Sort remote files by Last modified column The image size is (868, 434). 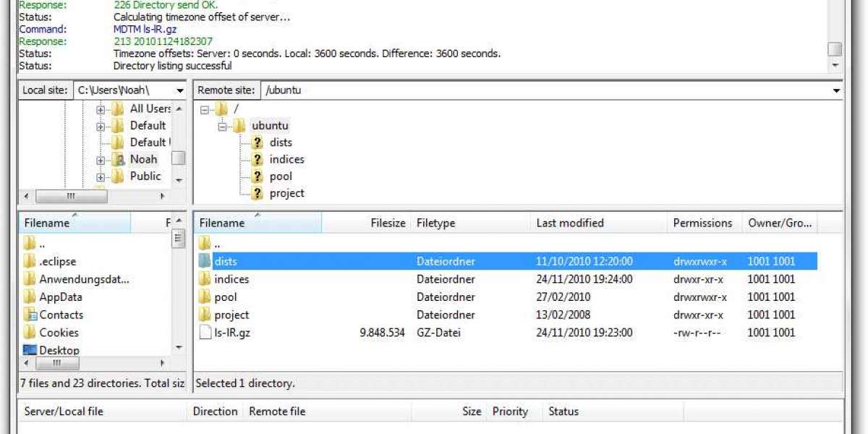click(x=569, y=224)
